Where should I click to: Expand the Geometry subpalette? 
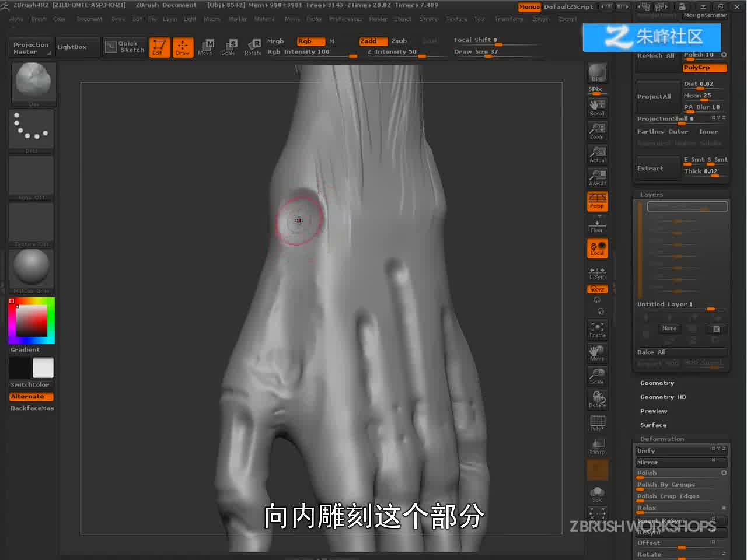[x=657, y=383]
